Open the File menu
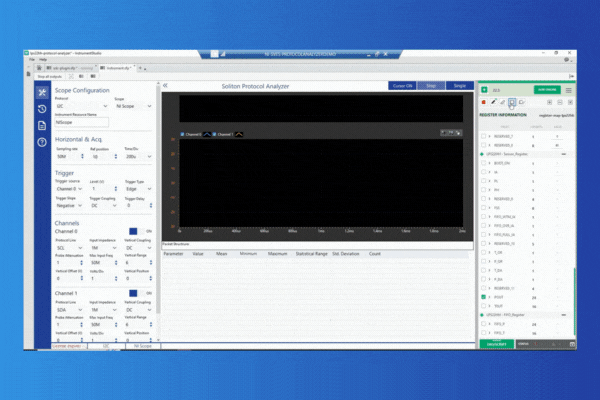Viewport: 600px width, 400px height. 31,59
